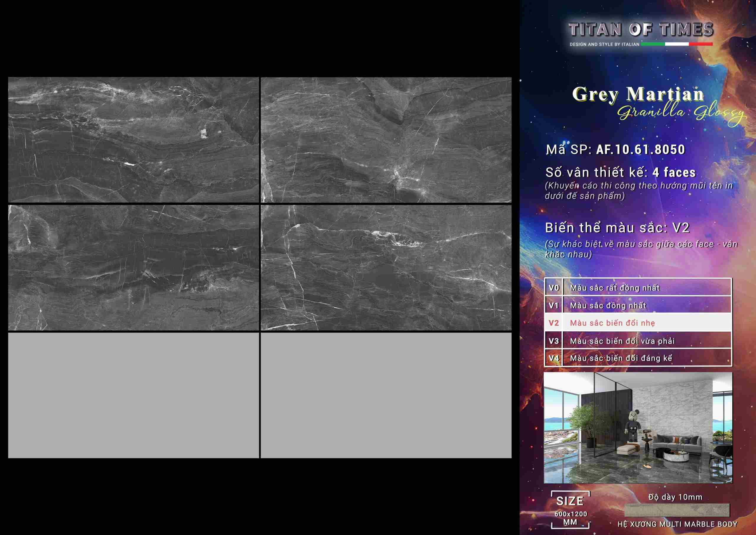
Task: Select the V0 'Màu sắc rất đồng nhất' row
Action: pos(638,287)
